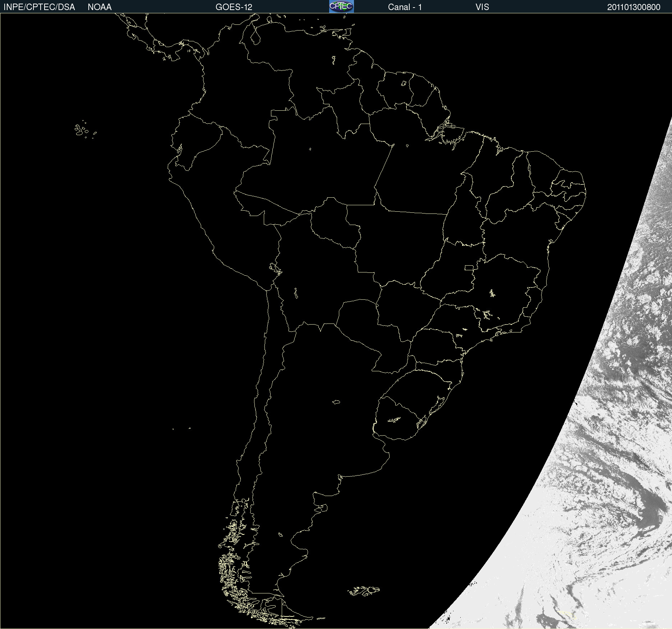The height and width of the screenshot is (629, 672).
Task: Click the CPTEC logo in the header
Action: pyautogui.click(x=341, y=6)
